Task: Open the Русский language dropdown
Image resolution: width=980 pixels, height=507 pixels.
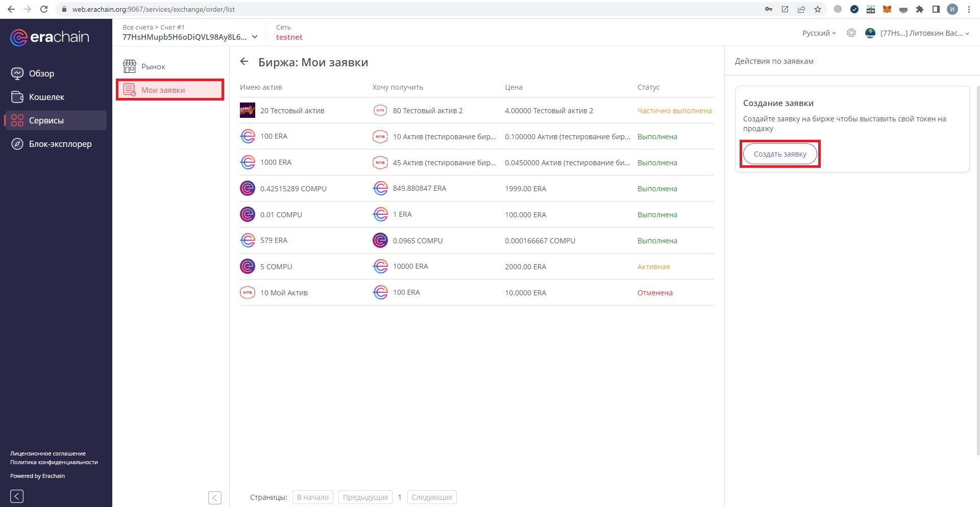Action: [x=819, y=33]
